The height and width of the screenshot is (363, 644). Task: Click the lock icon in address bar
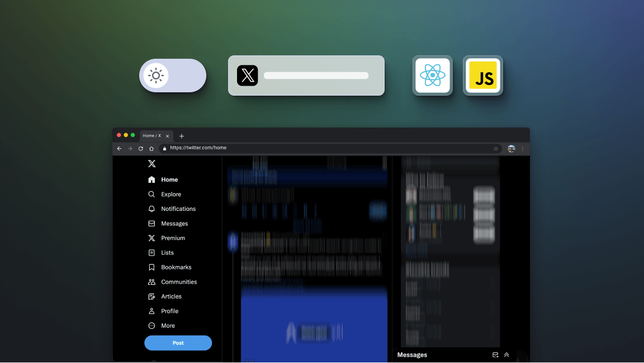[x=165, y=148]
